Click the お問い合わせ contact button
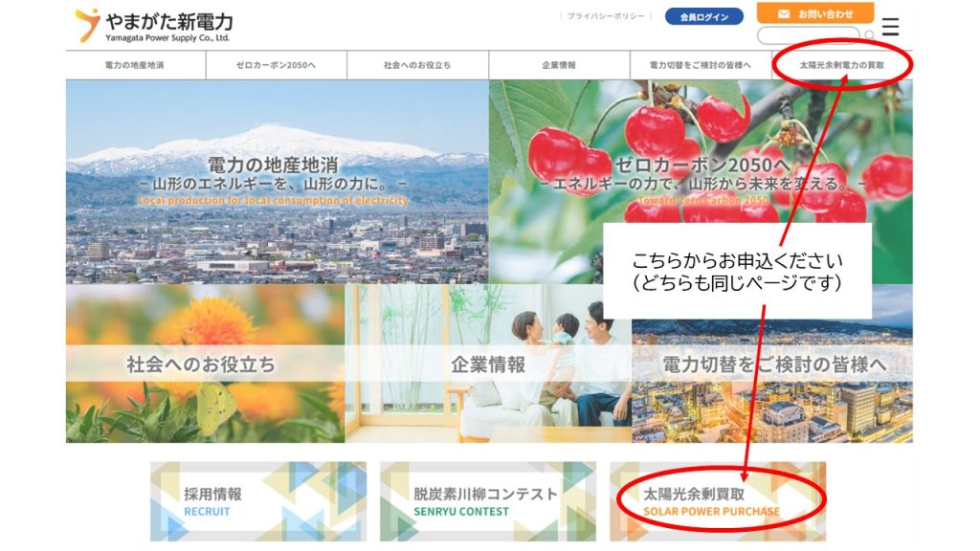This screenshot has height=551, width=980. pyautogui.click(x=814, y=13)
